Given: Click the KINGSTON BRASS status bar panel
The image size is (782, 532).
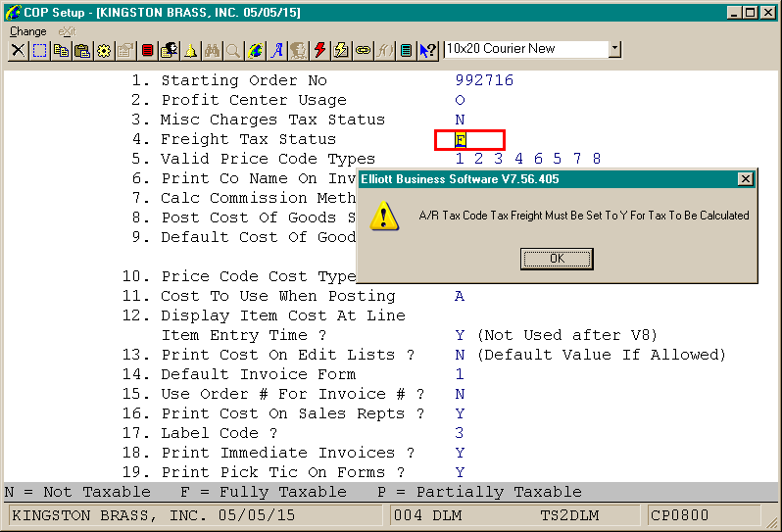Looking at the screenshot, I should point(196,515).
